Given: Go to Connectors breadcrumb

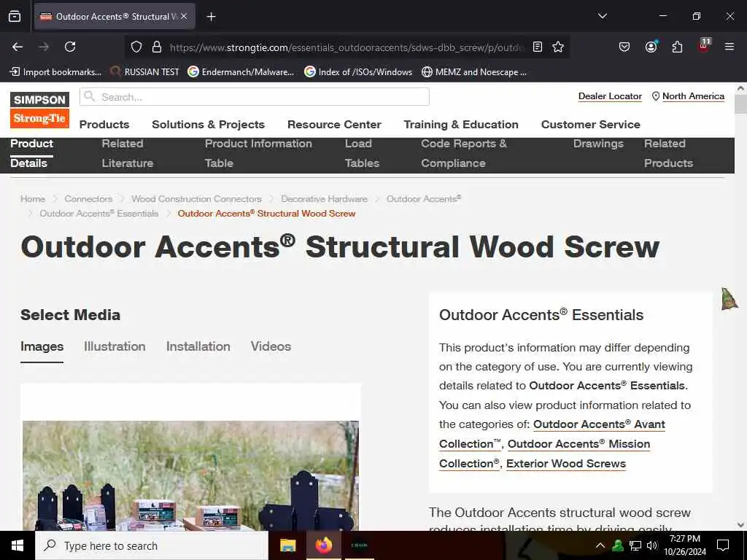Looking at the screenshot, I should coord(88,199).
